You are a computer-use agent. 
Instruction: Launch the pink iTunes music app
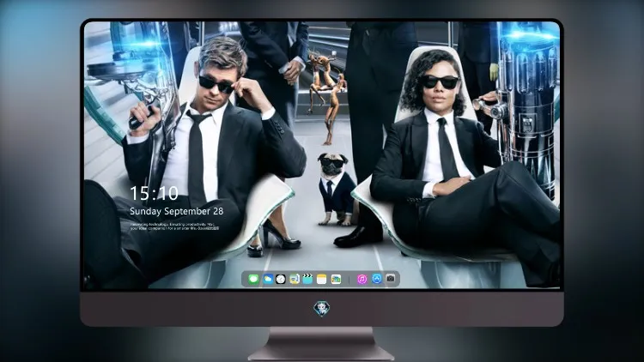click(361, 280)
